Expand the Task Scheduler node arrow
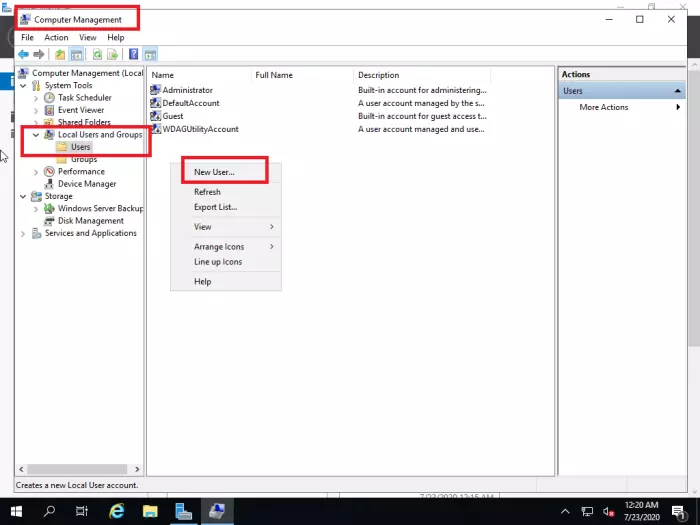This screenshot has height=525, width=700. 36,98
